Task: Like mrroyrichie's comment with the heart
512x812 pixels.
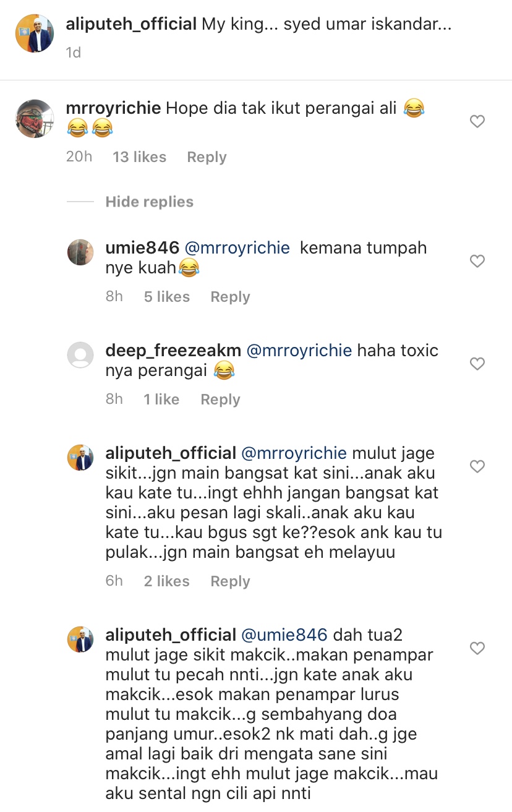Action: click(x=477, y=122)
